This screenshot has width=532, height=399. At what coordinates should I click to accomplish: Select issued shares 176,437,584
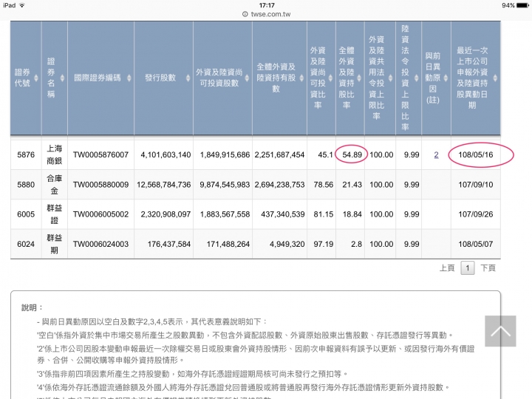[x=169, y=244]
